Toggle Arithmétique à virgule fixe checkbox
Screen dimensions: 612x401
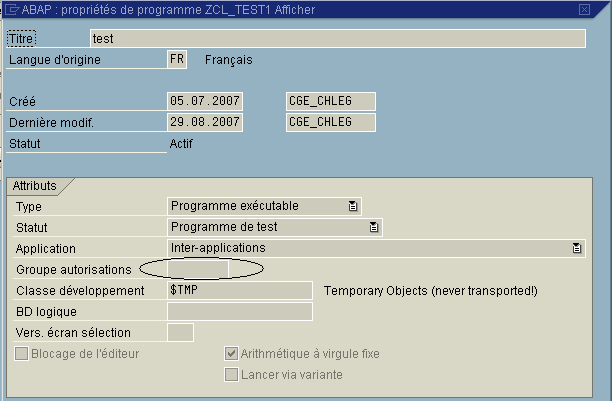pos(231,354)
